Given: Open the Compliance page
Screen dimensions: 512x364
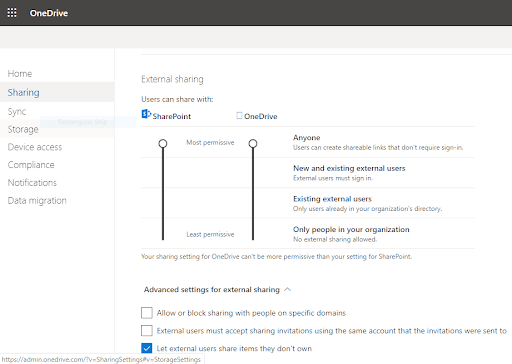Looking at the screenshot, I should (31, 165).
